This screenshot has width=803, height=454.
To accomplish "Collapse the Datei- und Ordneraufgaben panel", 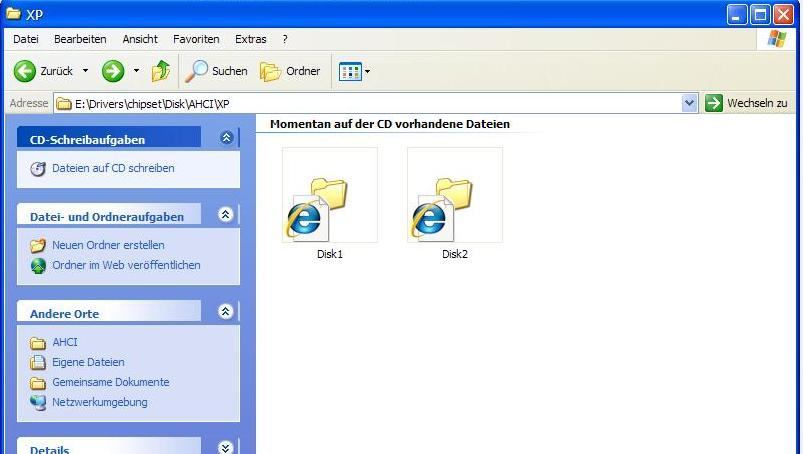I will 225,214.
